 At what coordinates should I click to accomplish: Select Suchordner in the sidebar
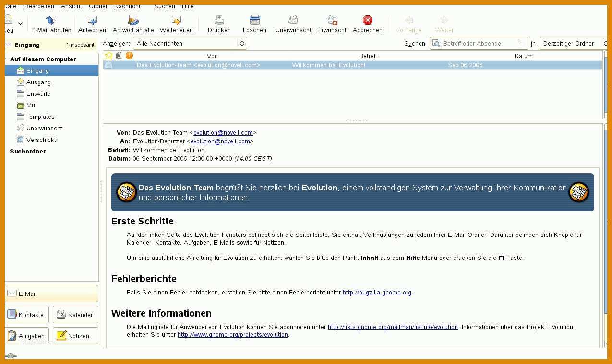click(x=28, y=151)
